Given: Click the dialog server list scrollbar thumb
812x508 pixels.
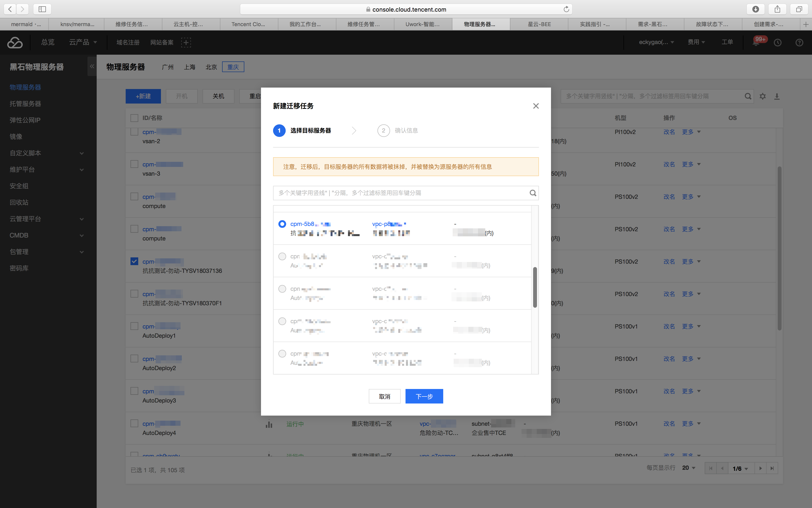Looking at the screenshot, I should click(535, 287).
